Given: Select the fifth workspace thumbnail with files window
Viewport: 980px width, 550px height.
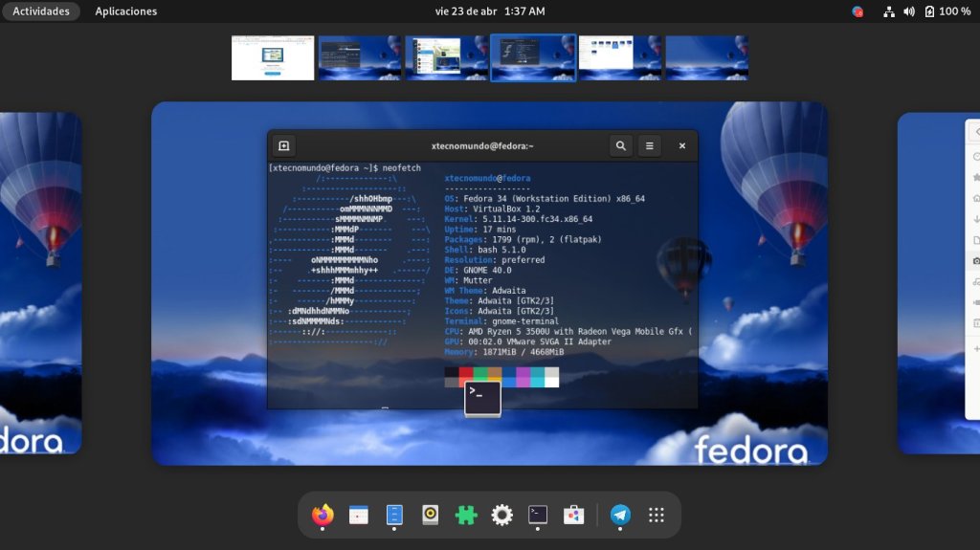Looking at the screenshot, I should [620, 58].
